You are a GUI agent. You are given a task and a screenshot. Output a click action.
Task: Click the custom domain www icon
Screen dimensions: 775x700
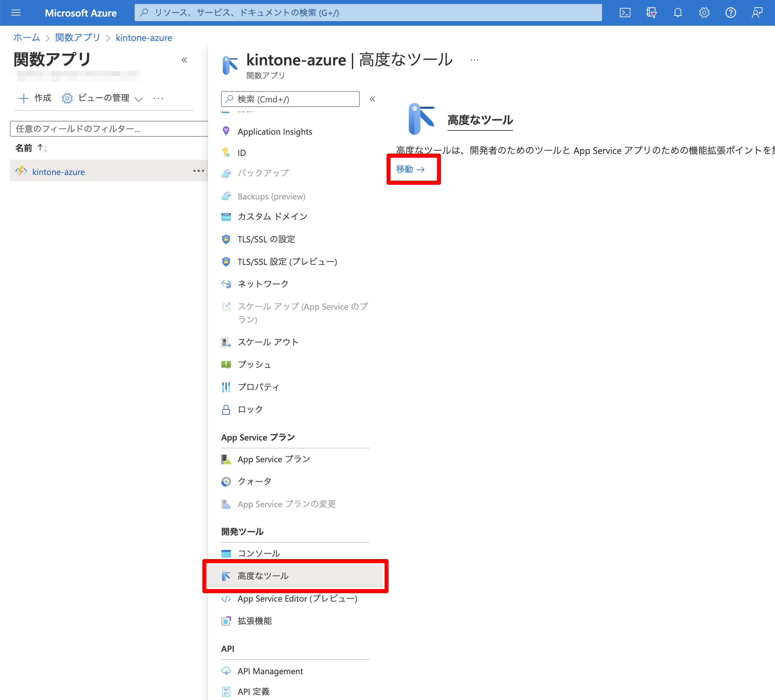[226, 217]
